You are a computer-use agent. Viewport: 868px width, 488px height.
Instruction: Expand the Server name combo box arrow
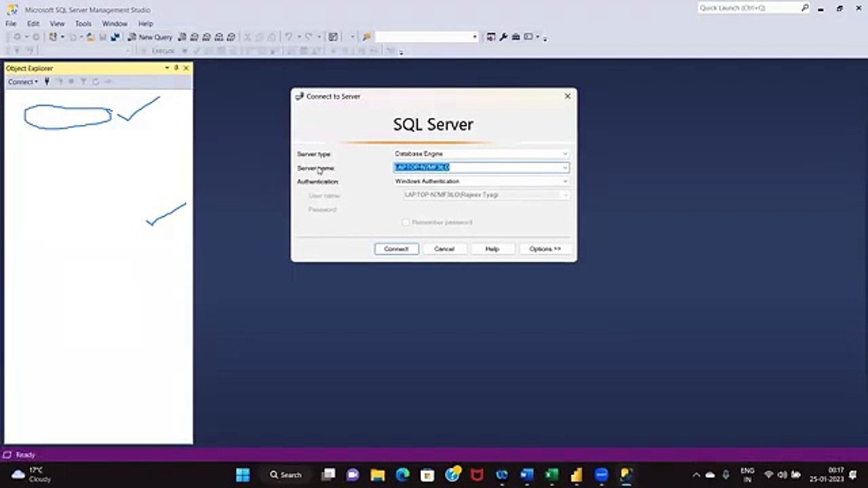point(564,167)
